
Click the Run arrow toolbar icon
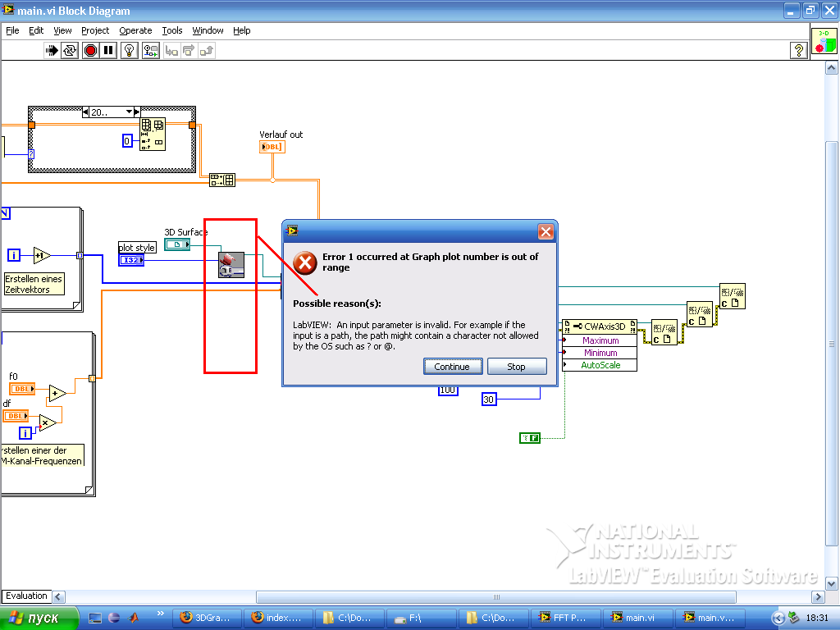coord(52,50)
